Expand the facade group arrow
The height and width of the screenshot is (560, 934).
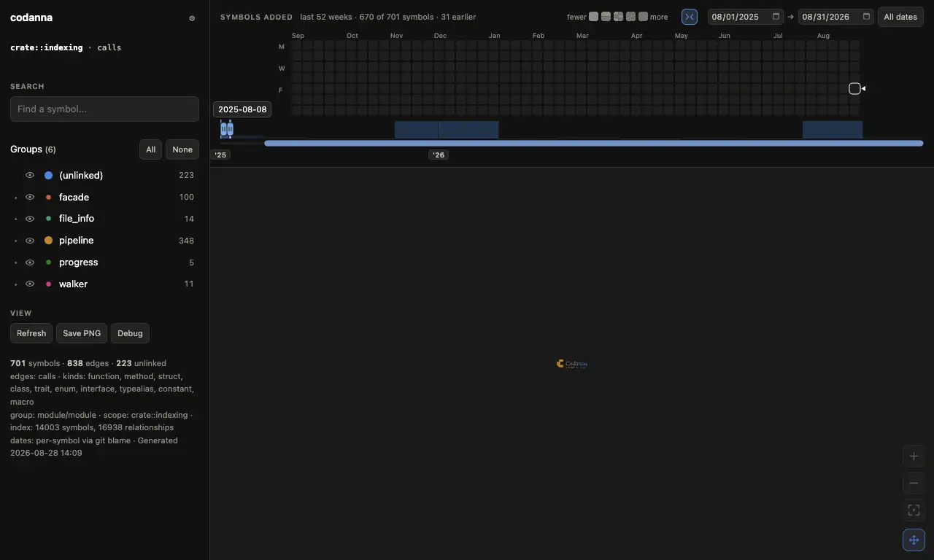point(16,198)
